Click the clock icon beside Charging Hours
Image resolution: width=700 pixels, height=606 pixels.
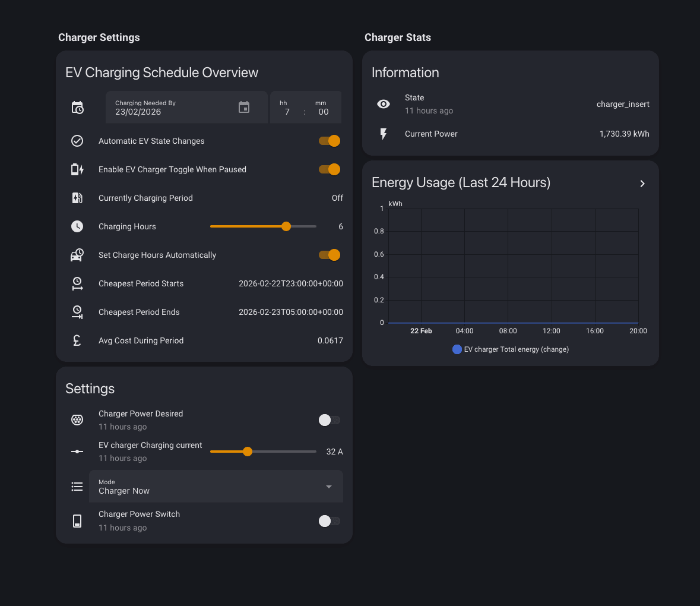(x=77, y=226)
